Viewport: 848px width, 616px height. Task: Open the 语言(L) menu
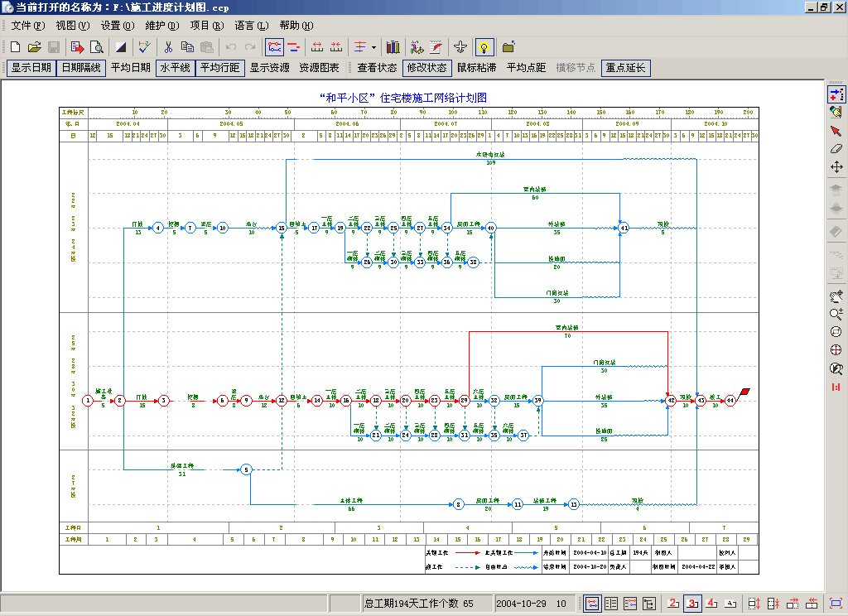[x=252, y=26]
